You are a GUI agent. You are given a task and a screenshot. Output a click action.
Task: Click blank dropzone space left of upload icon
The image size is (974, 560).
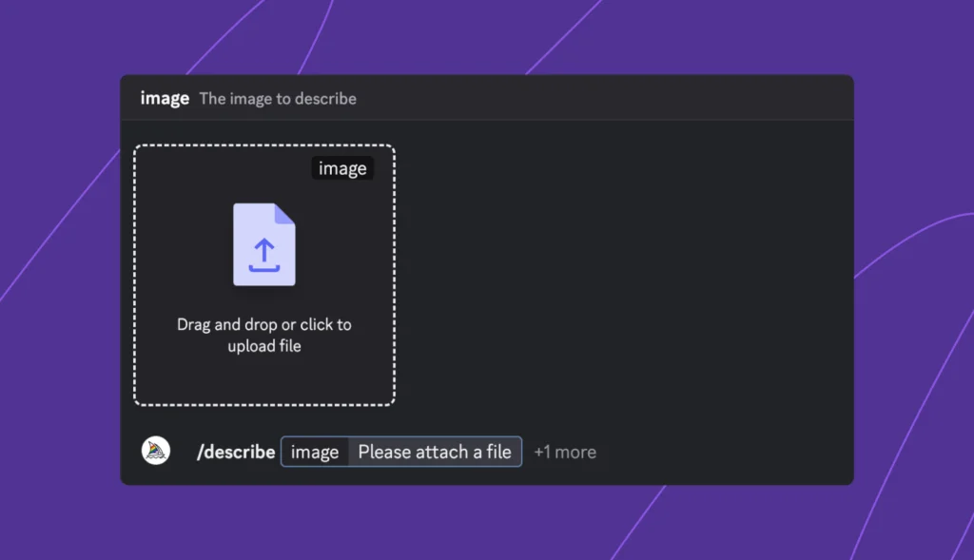(181, 242)
